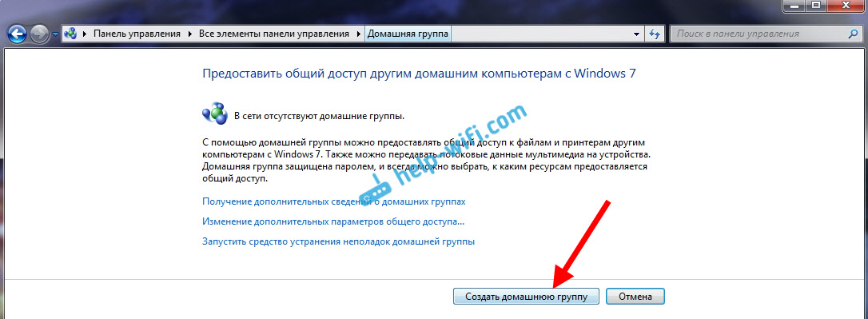This screenshot has height=319, width=868.
Task: Open the recent pages dropdown arrow
Action: (x=55, y=34)
